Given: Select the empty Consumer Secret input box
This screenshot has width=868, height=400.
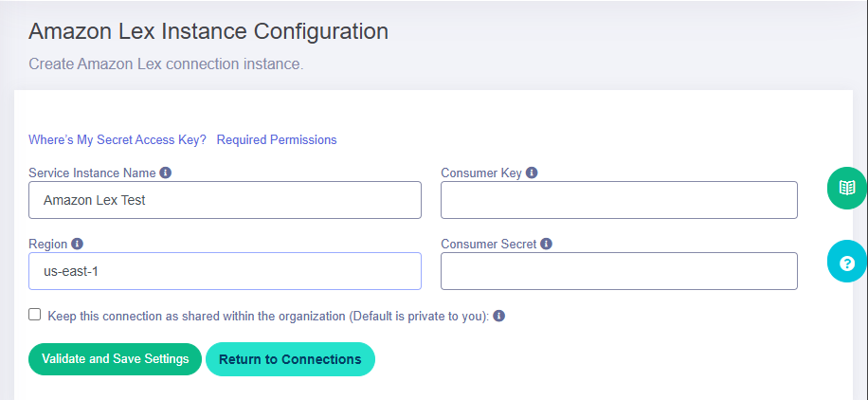Looking at the screenshot, I should 619,271.
